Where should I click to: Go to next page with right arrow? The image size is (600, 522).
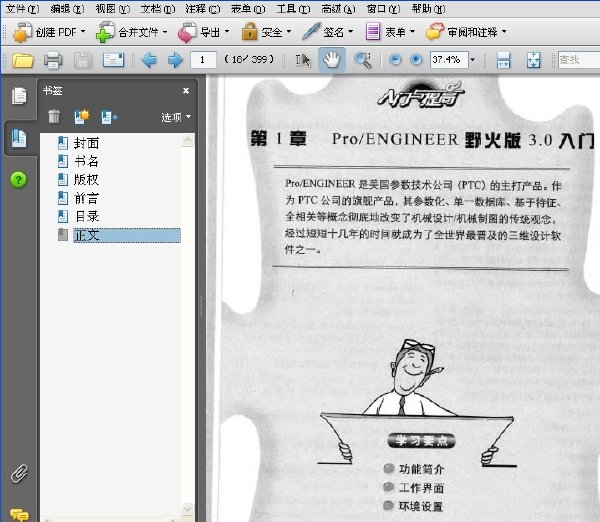pos(175,60)
